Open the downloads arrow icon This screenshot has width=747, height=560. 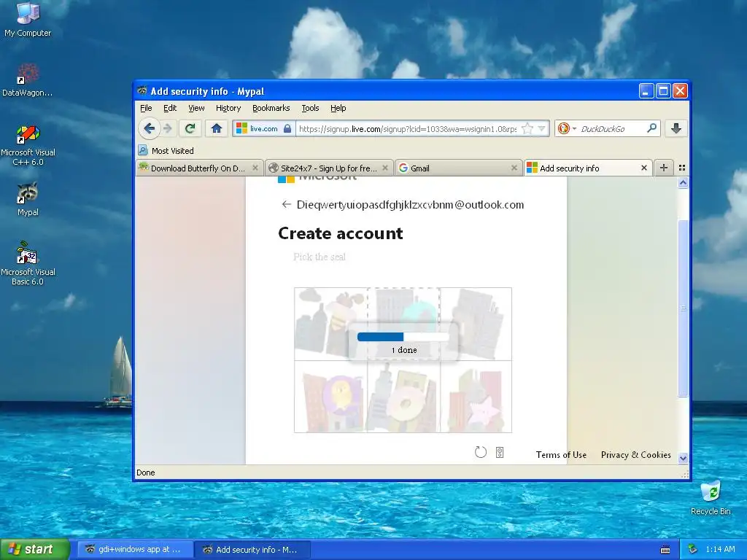(676, 128)
